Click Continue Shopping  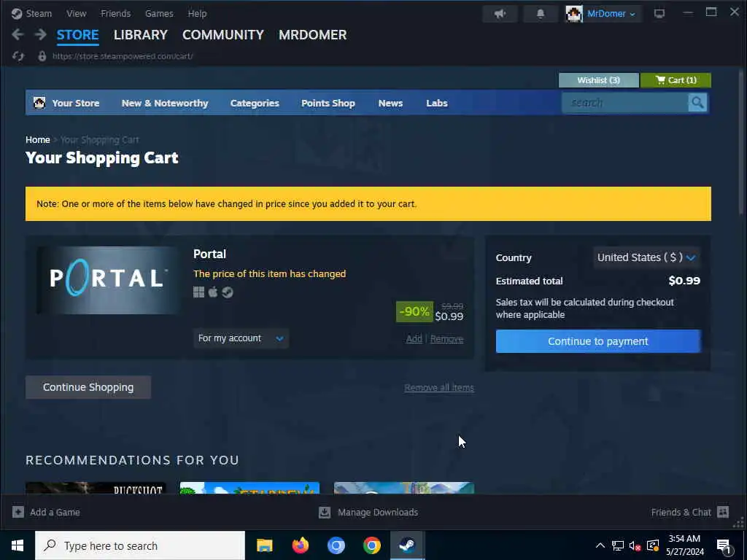point(88,387)
